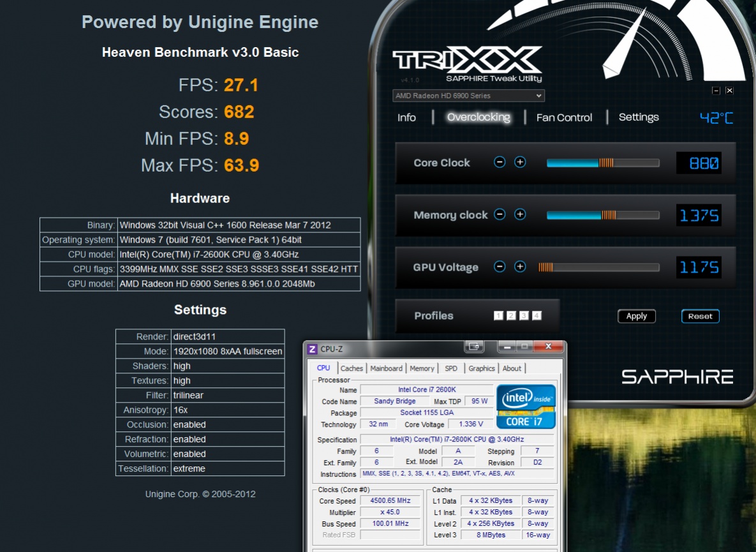
Task: Click the Revision value D2
Action: [538, 462]
